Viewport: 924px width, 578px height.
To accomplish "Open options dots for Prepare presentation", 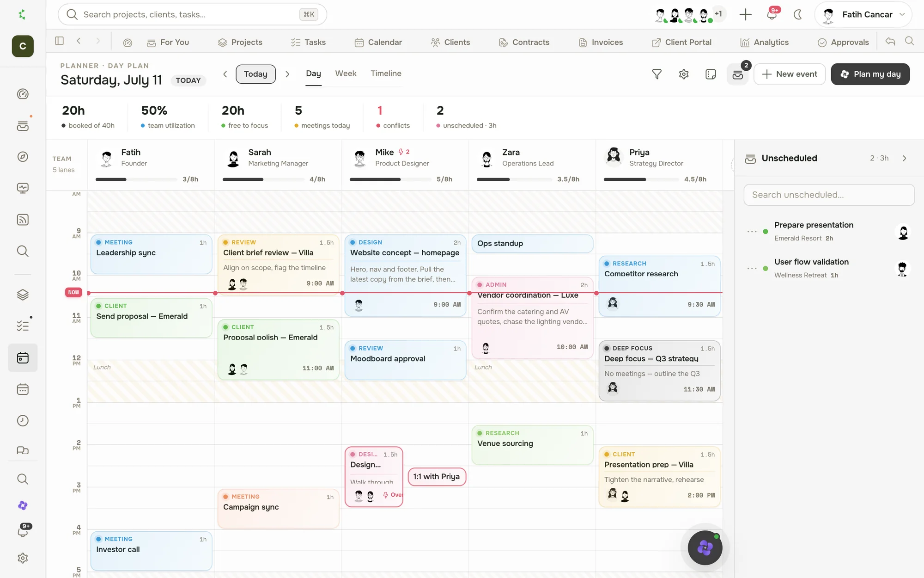I will click(752, 231).
